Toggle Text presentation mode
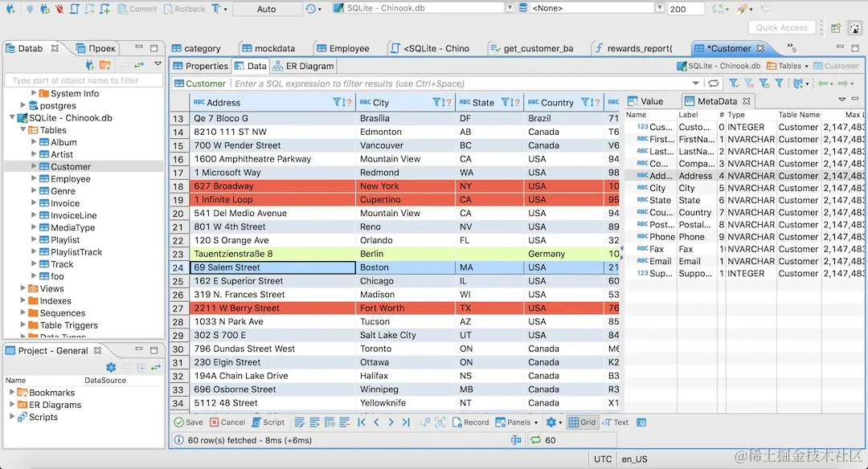The image size is (868, 469). pos(615,422)
